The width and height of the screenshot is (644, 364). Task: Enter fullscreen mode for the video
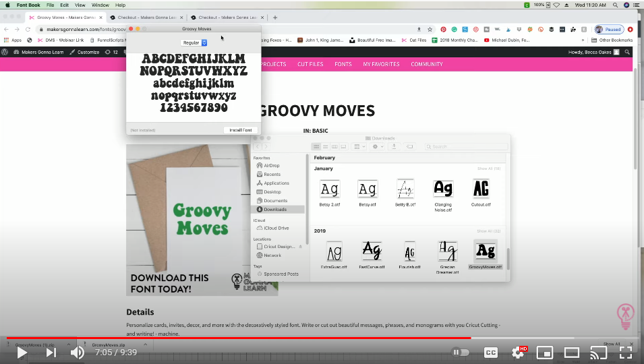(626, 353)
